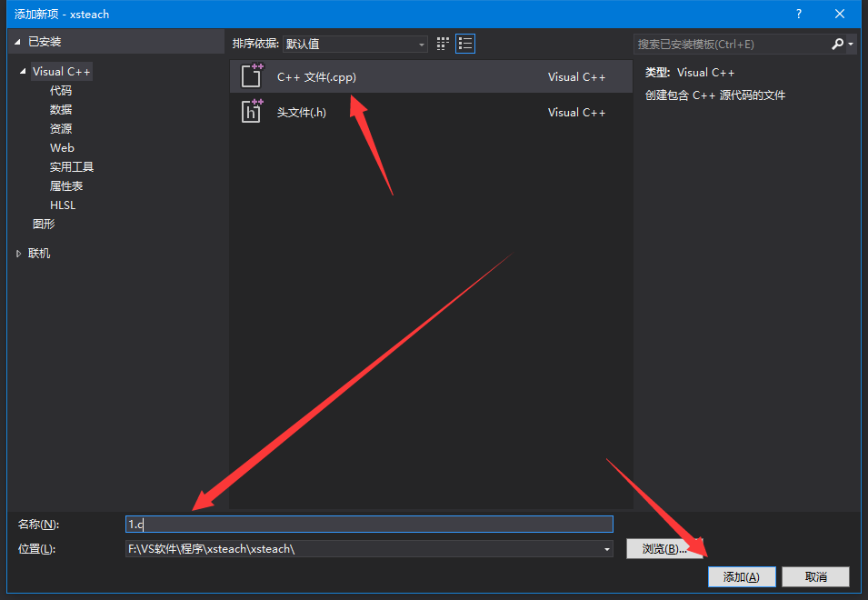868x600 pixels.
Task: Switch to small icons grid view
Action: 443,44
